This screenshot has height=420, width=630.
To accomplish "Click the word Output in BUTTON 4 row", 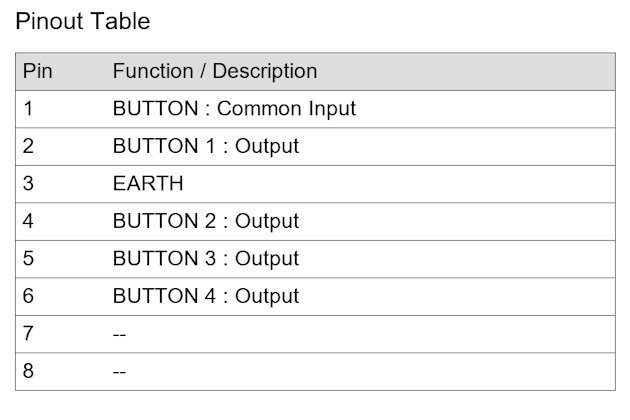I will (267, 296).
